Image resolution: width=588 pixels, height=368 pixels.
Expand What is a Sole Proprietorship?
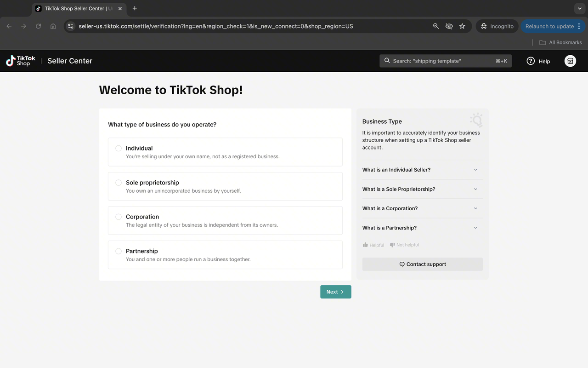point(423,189)
